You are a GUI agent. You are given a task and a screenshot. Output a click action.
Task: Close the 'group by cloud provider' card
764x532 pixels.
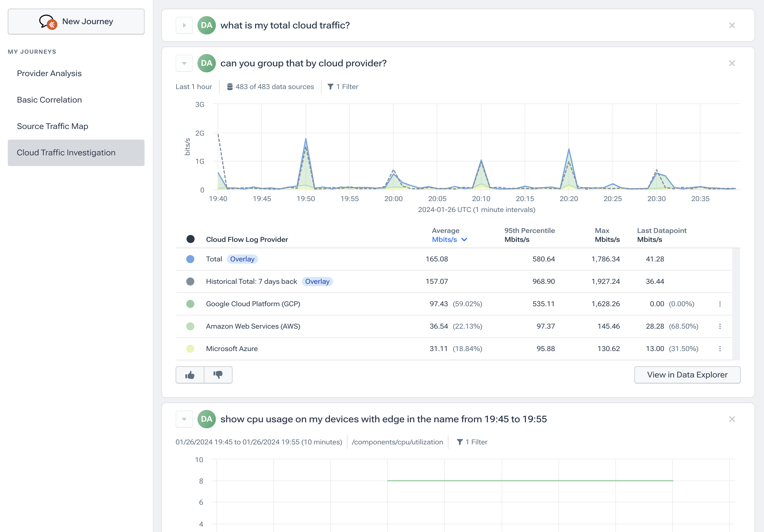pos(732,63)
